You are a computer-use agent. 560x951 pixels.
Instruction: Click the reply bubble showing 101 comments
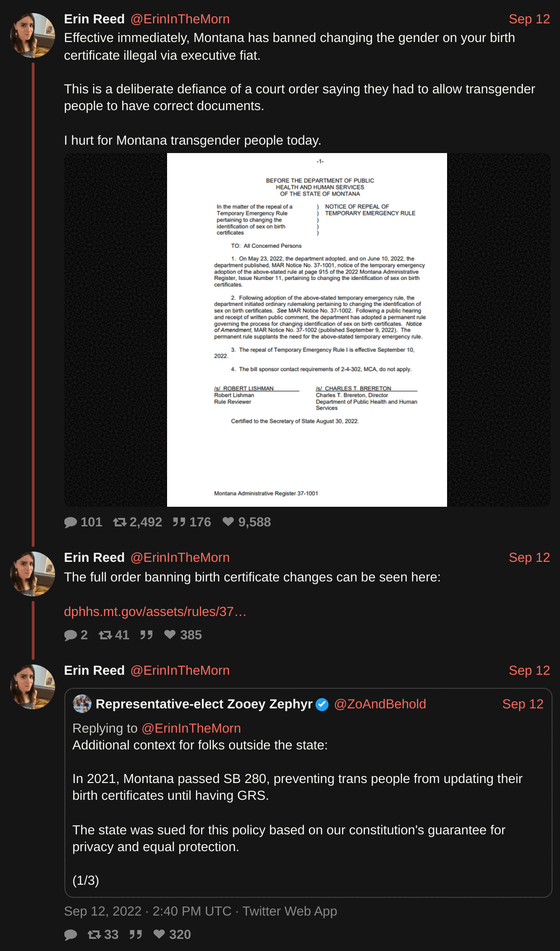click(70, 522)
